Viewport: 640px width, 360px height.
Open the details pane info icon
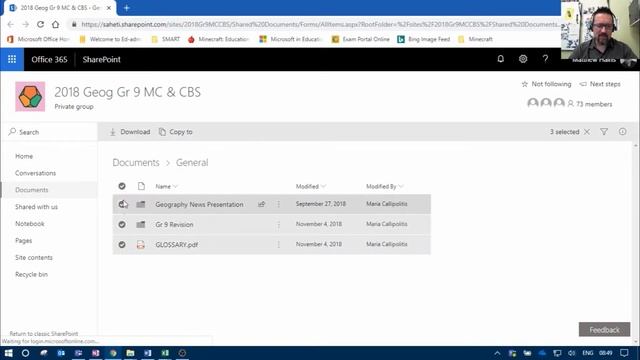[x=622, y=132]
